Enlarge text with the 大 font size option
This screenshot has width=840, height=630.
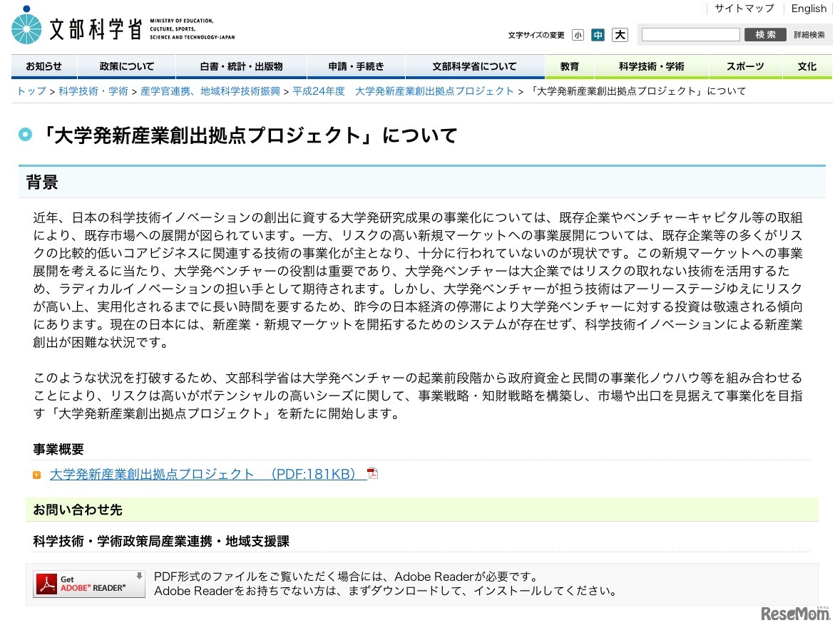click(x=618, y=34)
